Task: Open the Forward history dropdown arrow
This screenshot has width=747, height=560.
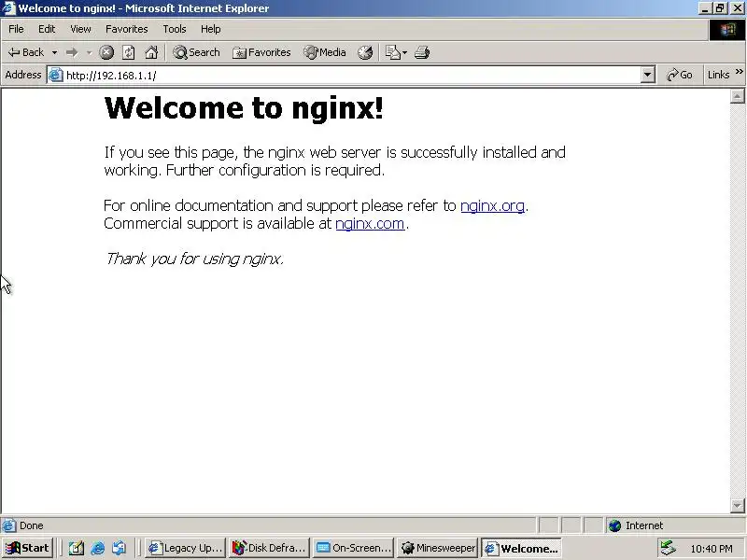Action: tap(89, 52)
